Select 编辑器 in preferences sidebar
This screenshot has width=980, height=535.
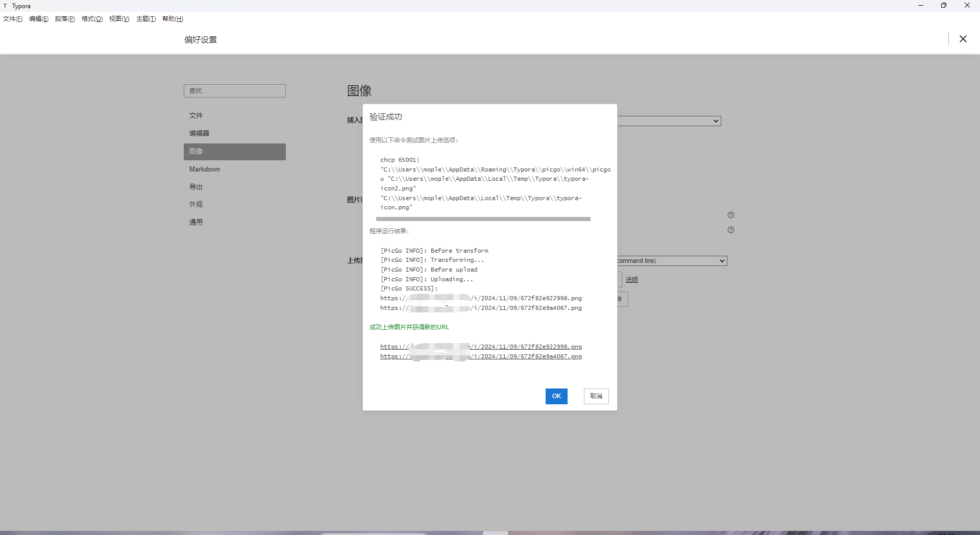pyautogui.click(x=200, y=133)
